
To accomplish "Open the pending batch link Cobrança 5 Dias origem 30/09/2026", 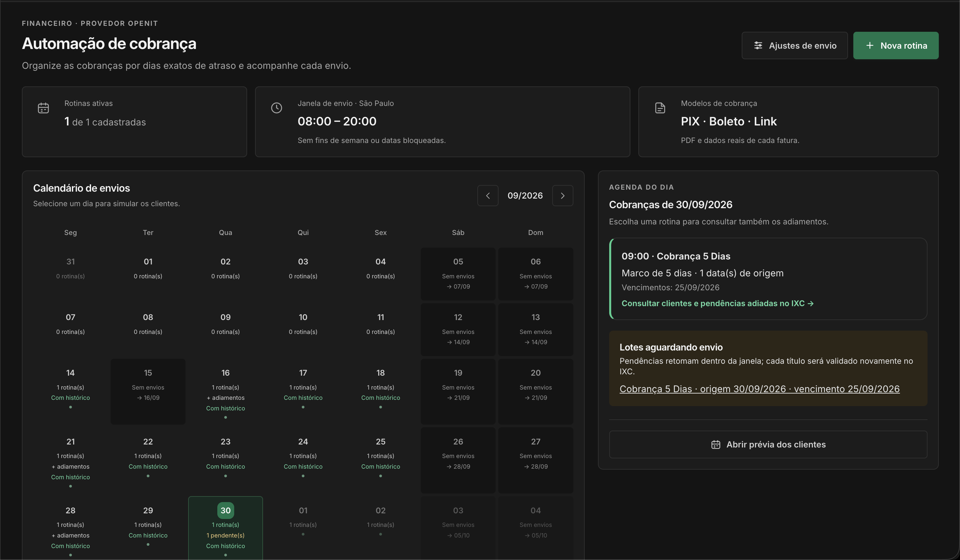I will [x=760, y=389].
